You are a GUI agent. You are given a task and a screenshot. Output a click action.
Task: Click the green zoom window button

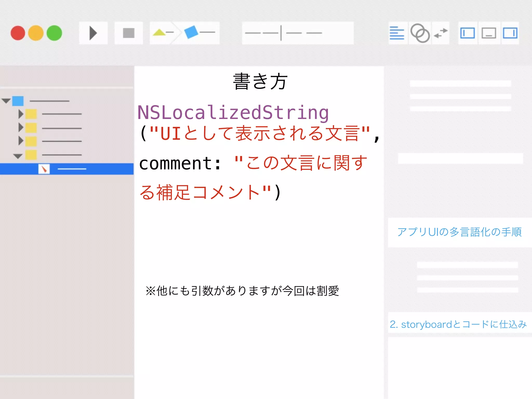54,33
